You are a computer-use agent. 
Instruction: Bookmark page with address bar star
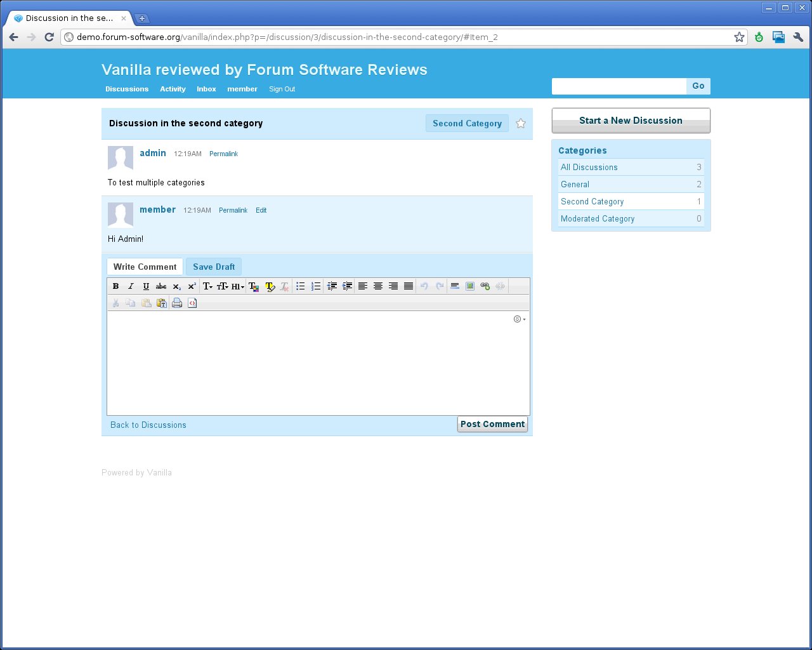pyautogui.click(x=739, y=37)
